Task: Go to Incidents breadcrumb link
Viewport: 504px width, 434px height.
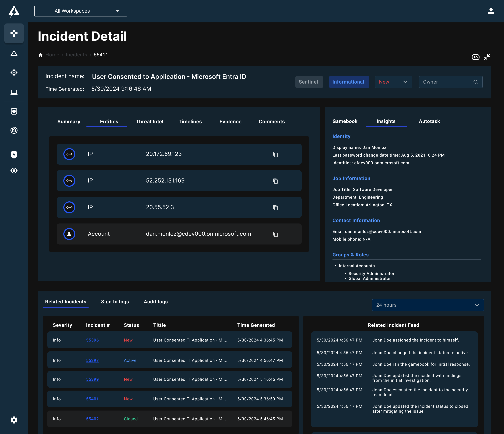Action: [76, 55]
